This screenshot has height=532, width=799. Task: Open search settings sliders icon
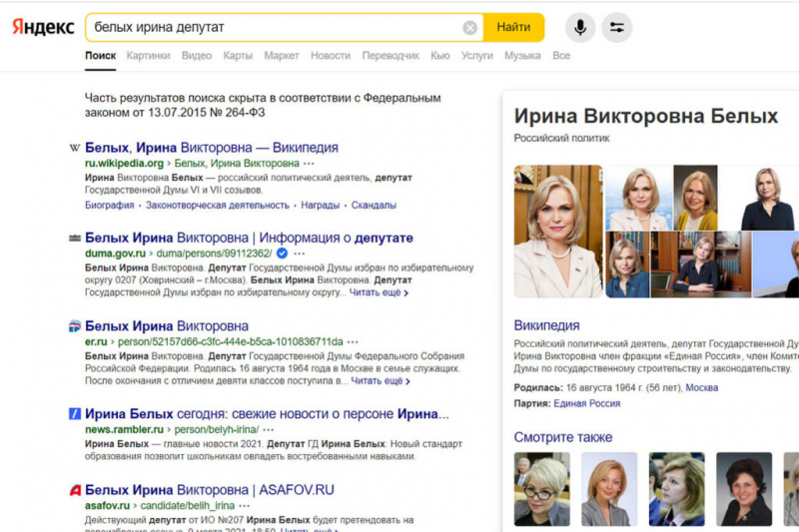[x=616, y=27]
